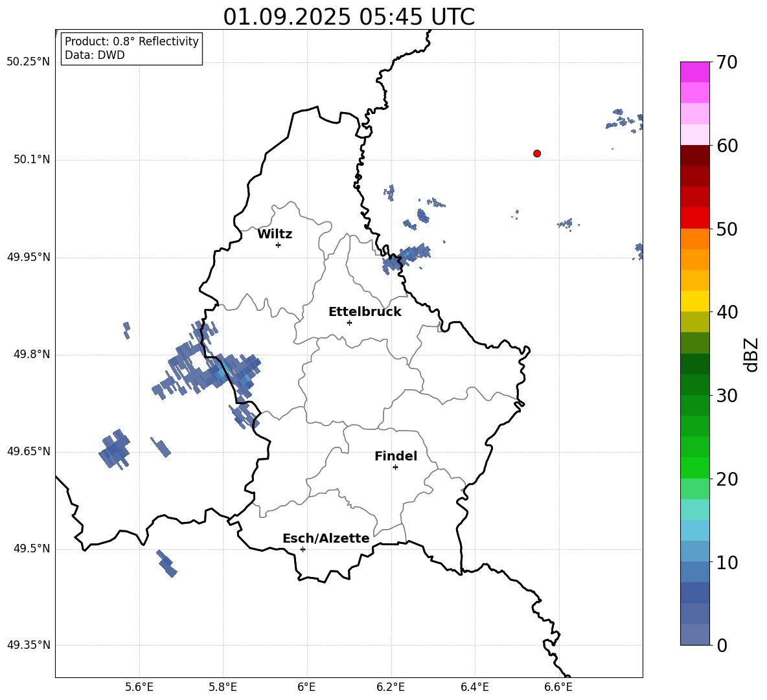Select the magenta 70 dBZ color band
Image resolution: width=767 pixels, height=700 pixels.
pos(695,72)
